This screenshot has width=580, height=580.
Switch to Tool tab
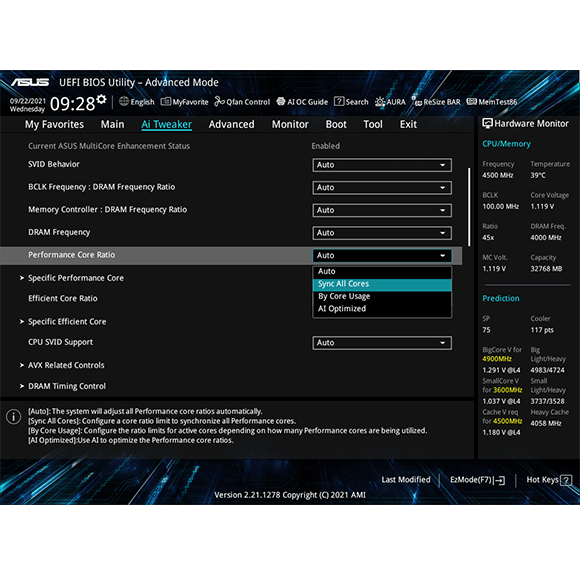click(x=373, y=124)
